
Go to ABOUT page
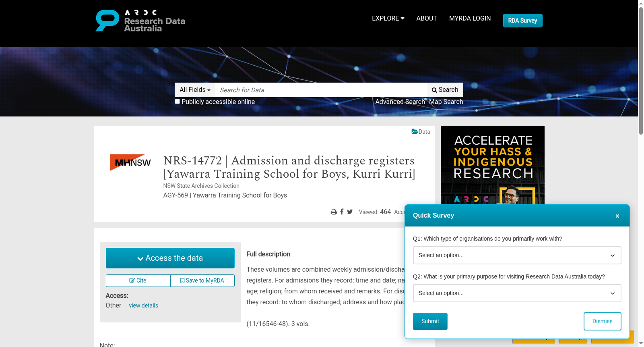pos(427,18)
